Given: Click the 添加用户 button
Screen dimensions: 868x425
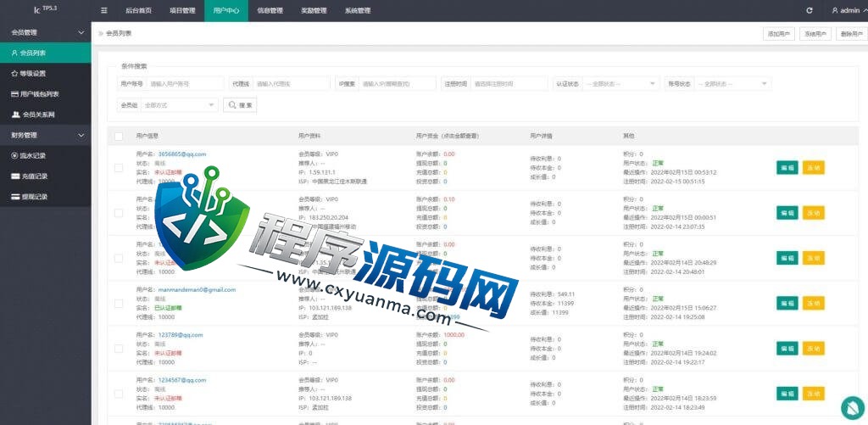Looking at the screenshot, I should tap(779, 34).
